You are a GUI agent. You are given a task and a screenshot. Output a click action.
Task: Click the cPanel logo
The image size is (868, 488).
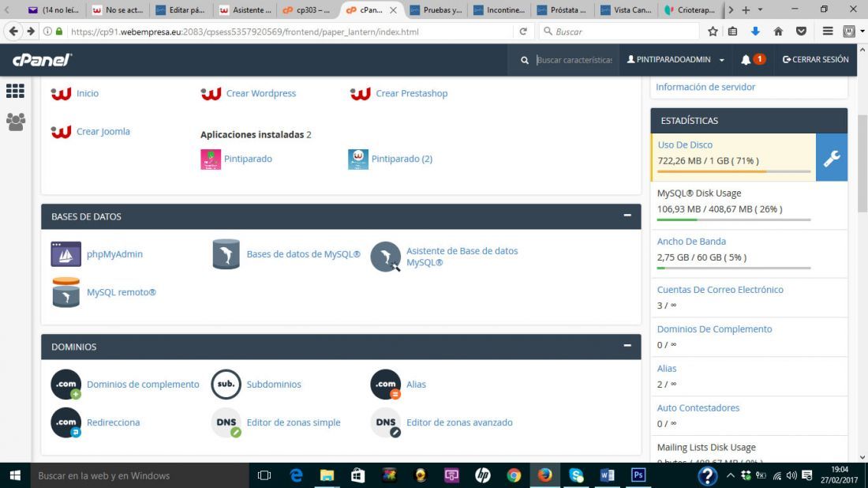43,60
